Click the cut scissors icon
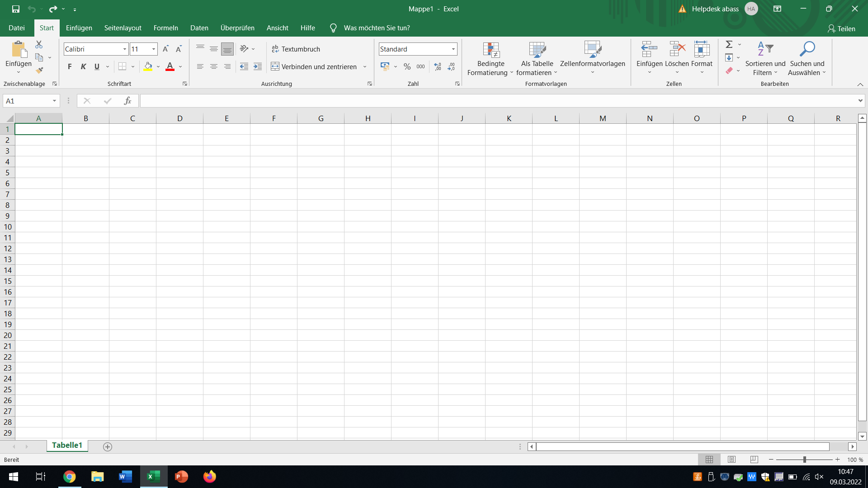This screenshot has width=868, height=488. pyautogui.click(x=39, y=44)
